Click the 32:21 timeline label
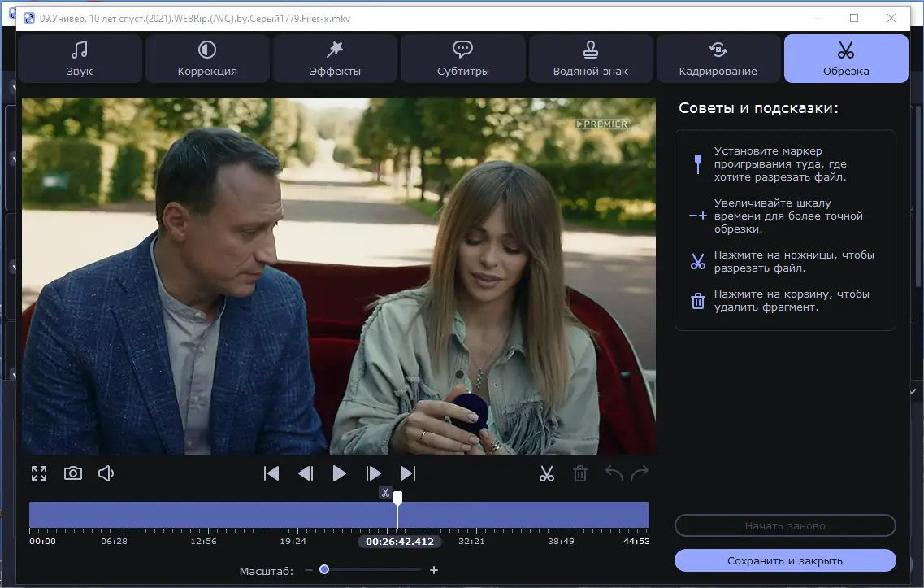 471,541
